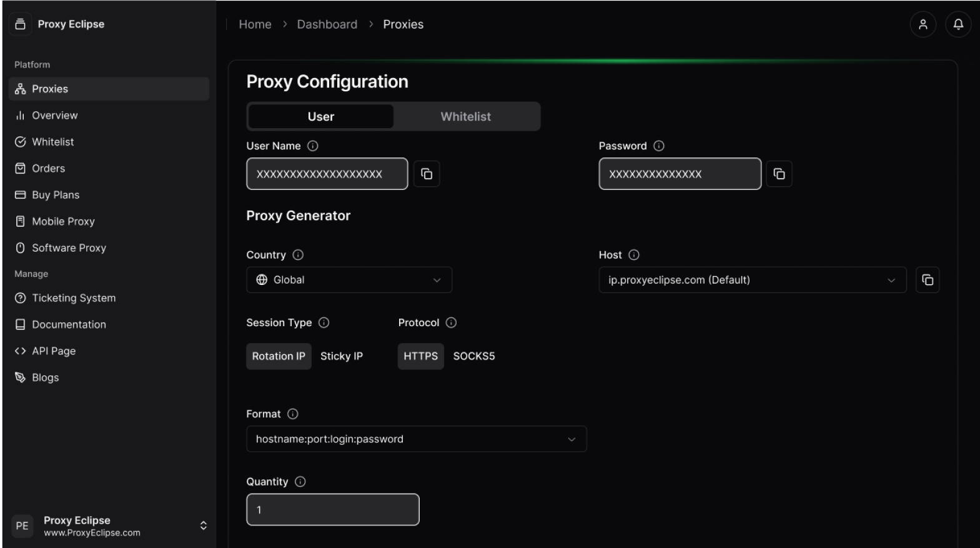Open Mobile Proxy in the sidebar
The height and width of the screenshot is (548, 980).
click(63, 221)
